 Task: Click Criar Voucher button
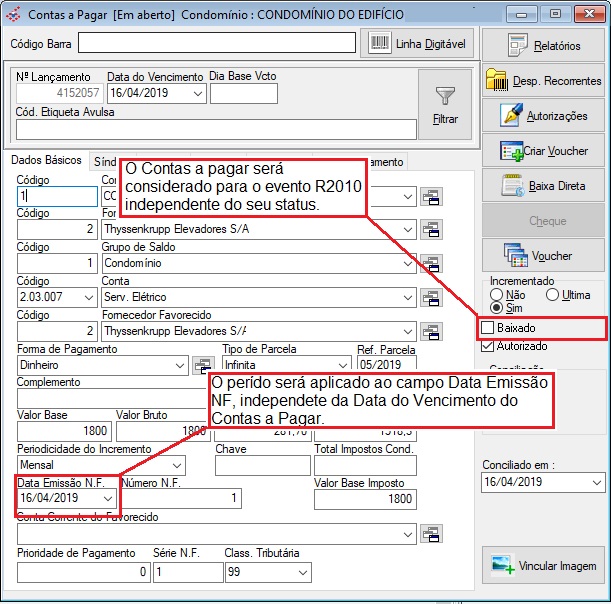tap(543, 151)
